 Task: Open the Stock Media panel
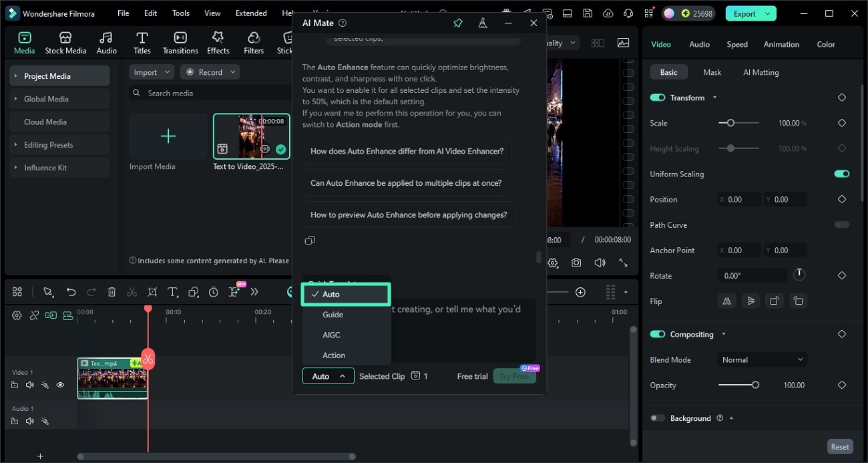(65, 42)
